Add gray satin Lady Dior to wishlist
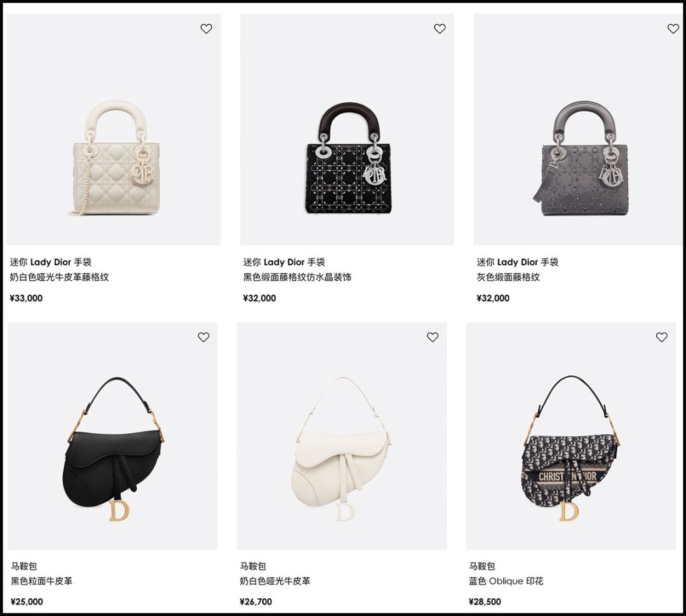686x616 pixels. [x=673, y=29]
